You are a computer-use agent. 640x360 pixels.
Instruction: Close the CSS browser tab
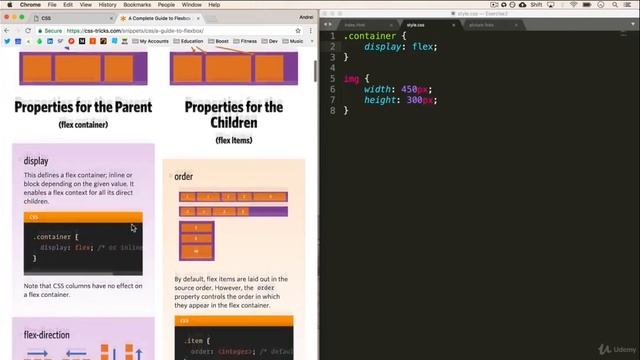111,18
